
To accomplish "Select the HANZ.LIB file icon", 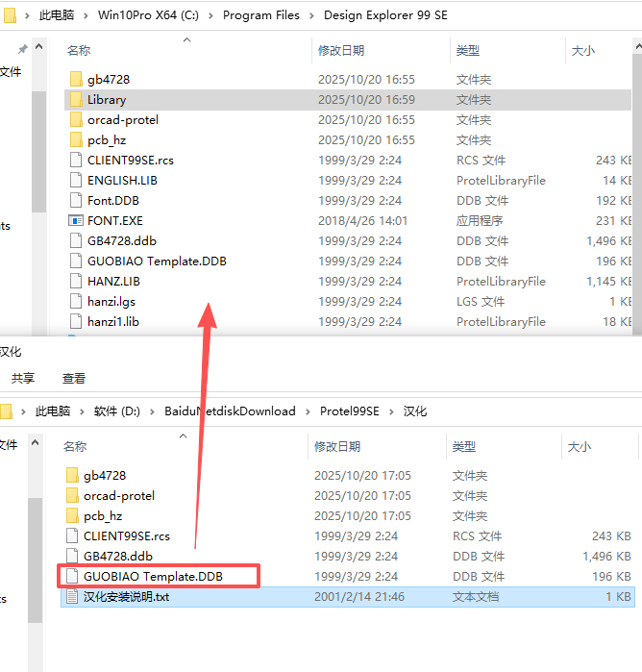I will click(76, 281).
